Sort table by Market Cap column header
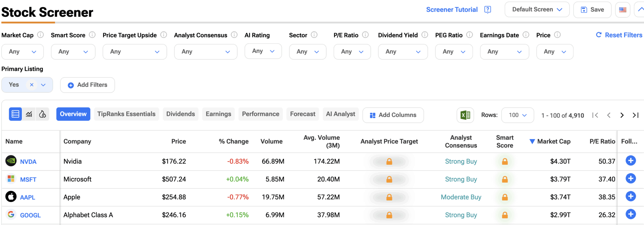 point(553,142)
